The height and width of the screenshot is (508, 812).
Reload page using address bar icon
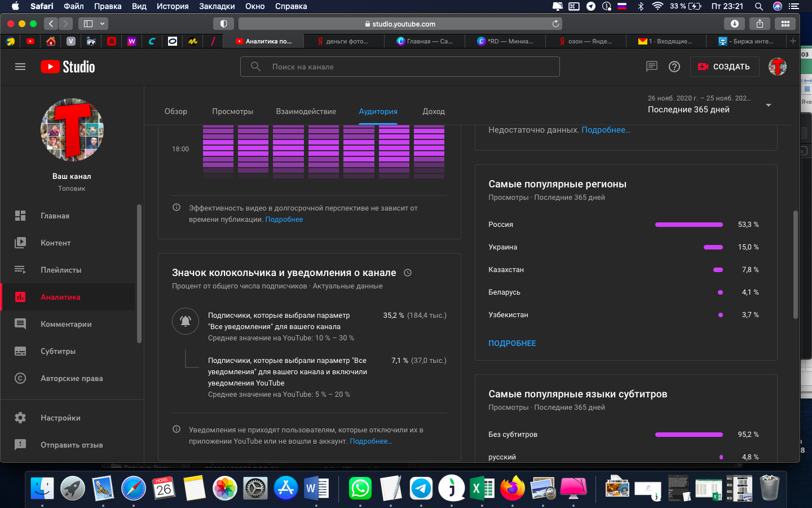click(x=555, y=24)
